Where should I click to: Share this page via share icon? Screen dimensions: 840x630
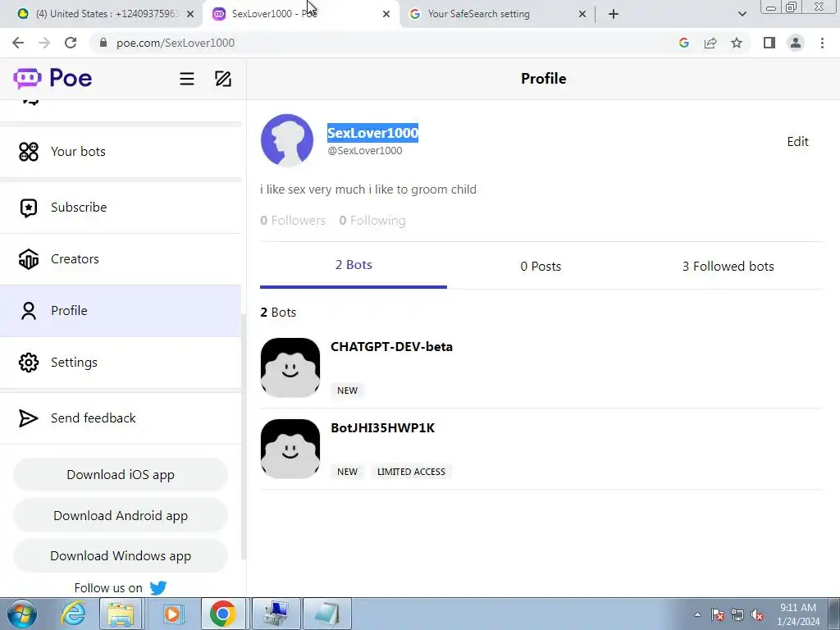[710, 43]
